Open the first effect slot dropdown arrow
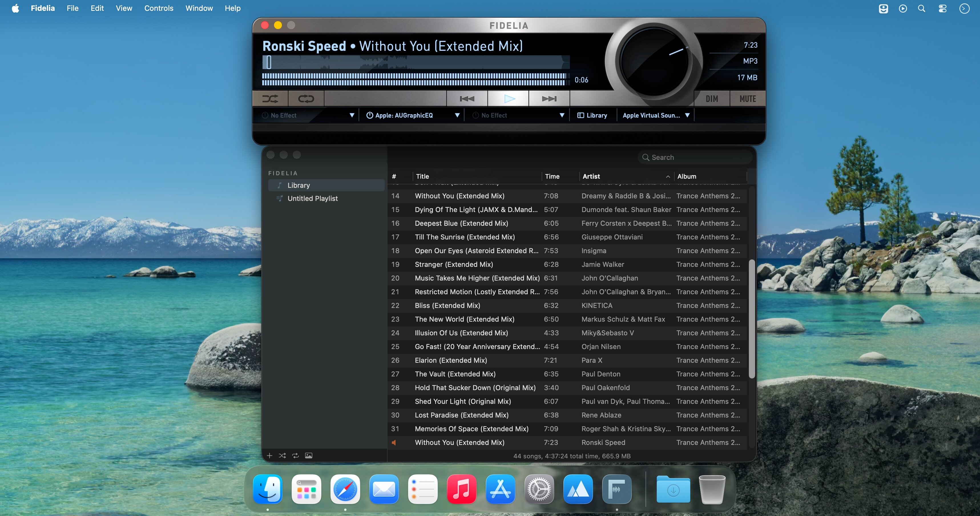Image resolution: width=980 pixels, height=516 pixels. pyautogui.click(x=352, y=115)
